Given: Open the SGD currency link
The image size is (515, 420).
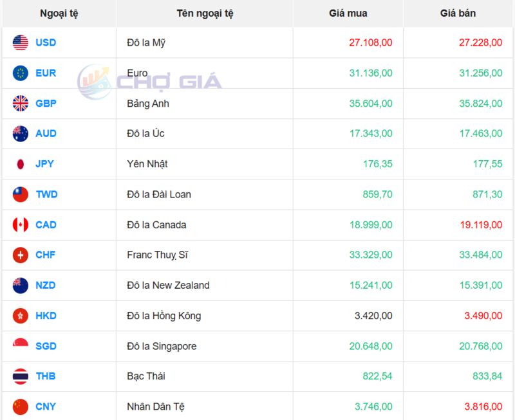Looking at the screenshot, I should pos(46,346).
